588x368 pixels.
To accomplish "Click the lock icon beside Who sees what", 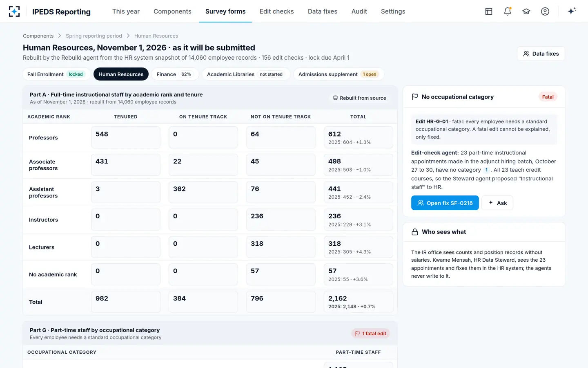I will [x=415, y=232].
